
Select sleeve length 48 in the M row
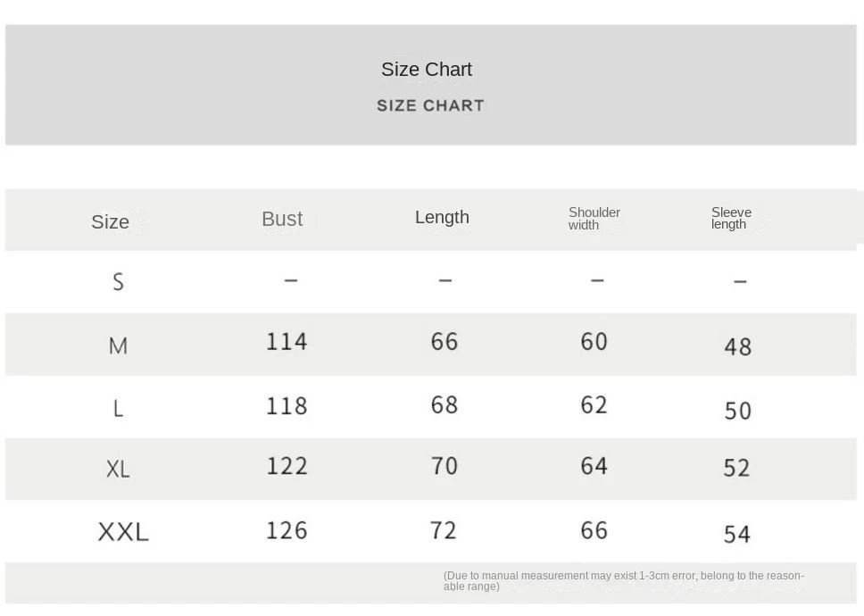[737, 346]
